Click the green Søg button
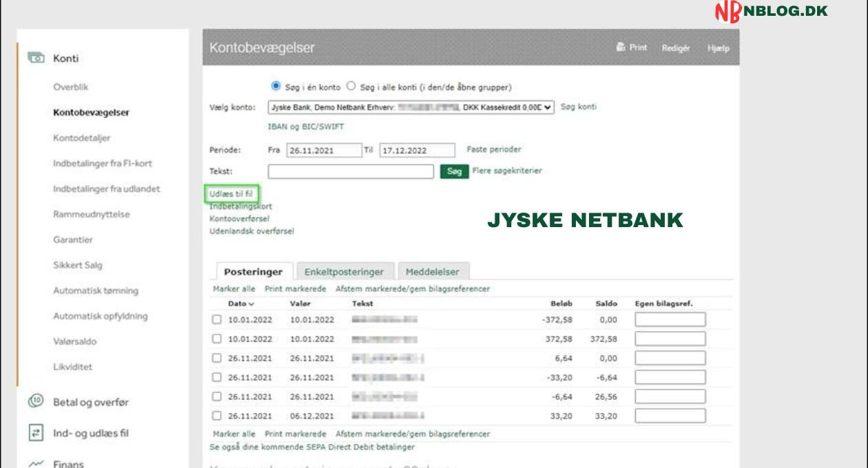Image resolution: width=868 pixels, height=468 pixels. click(454, 171)
